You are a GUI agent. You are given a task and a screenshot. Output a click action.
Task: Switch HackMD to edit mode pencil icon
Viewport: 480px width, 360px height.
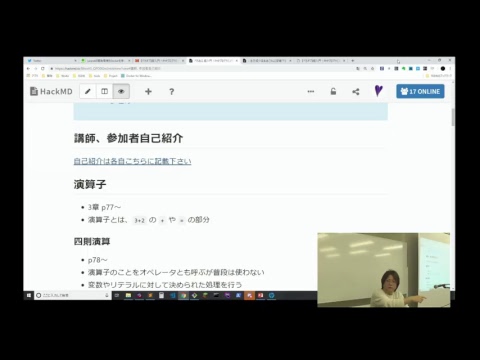(x=88, y=91)
